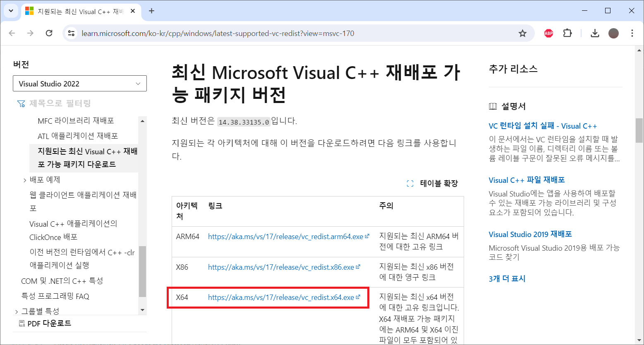Open Visual Studio 2019 재배포 link

pyautogui.click(x=530, y=235)
